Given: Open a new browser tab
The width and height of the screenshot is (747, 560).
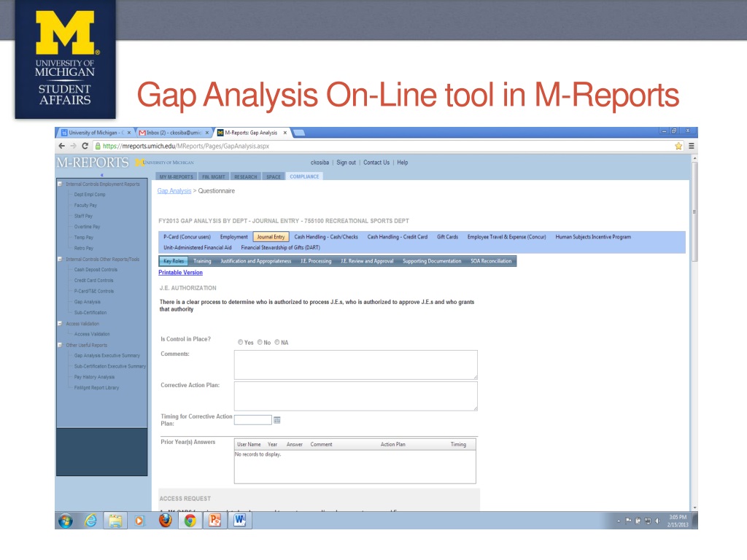Looking at the screenshot, I should 299,133.
